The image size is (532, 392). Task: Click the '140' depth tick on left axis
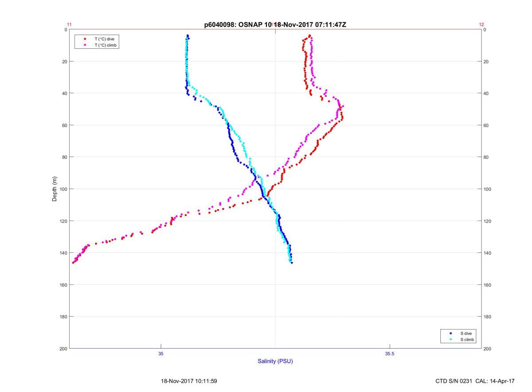(x=63, y=253)
